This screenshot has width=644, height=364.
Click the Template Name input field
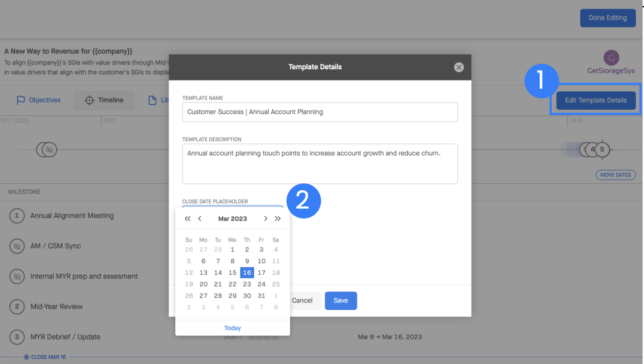[x=320, y=112]
